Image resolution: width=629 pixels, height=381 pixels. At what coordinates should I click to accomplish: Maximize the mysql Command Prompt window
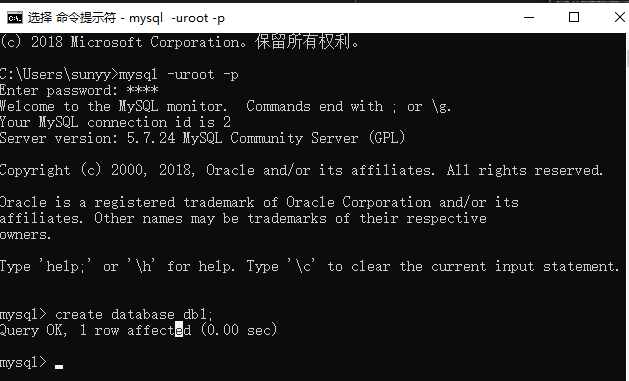574,18
